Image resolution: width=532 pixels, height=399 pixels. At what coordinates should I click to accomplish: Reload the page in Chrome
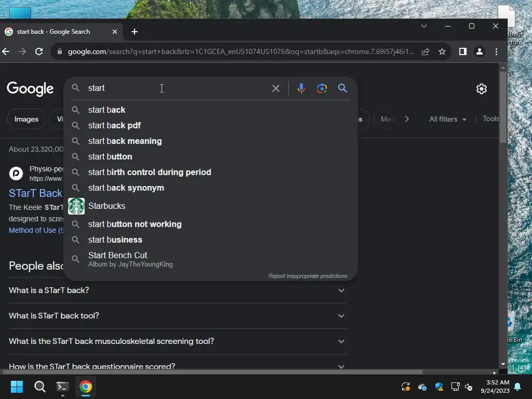(x=39, y=51)
